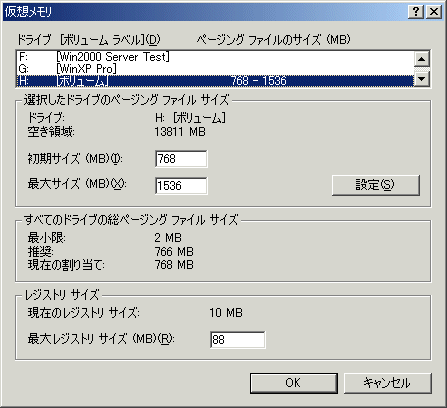Image resolution: width=447 pixels, height=408 pixels.
Task: Close the virtual memory dialog
Action: [434, 12]
